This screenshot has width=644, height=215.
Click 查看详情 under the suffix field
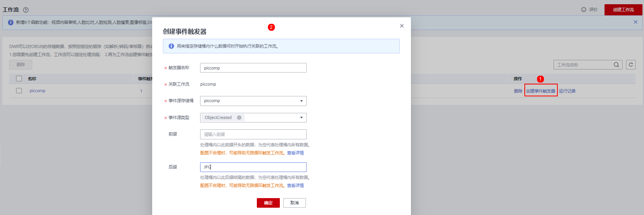click(296, 185)
